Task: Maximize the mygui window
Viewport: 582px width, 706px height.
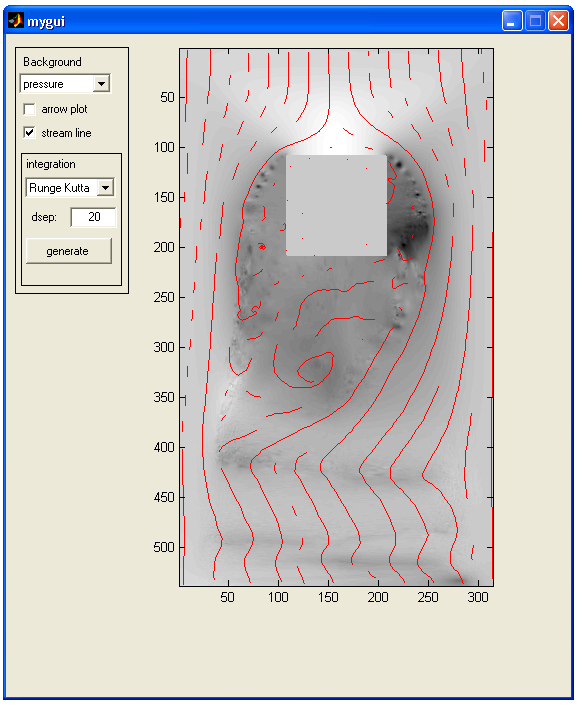Action: pos(535,21)
